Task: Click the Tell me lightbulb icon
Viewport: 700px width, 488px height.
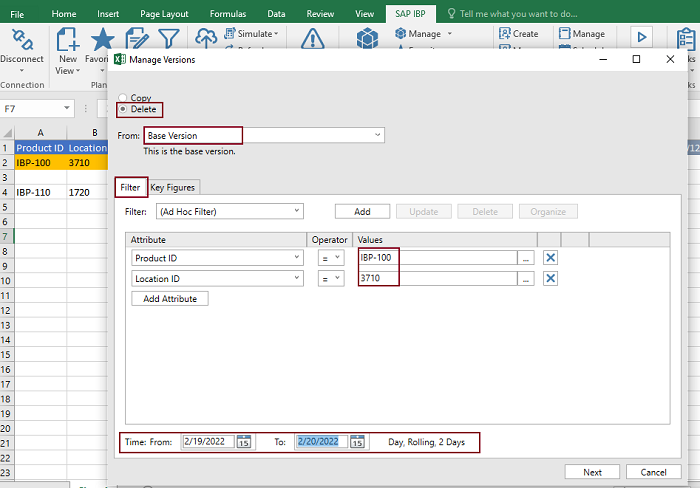Action: coord(451,14)
